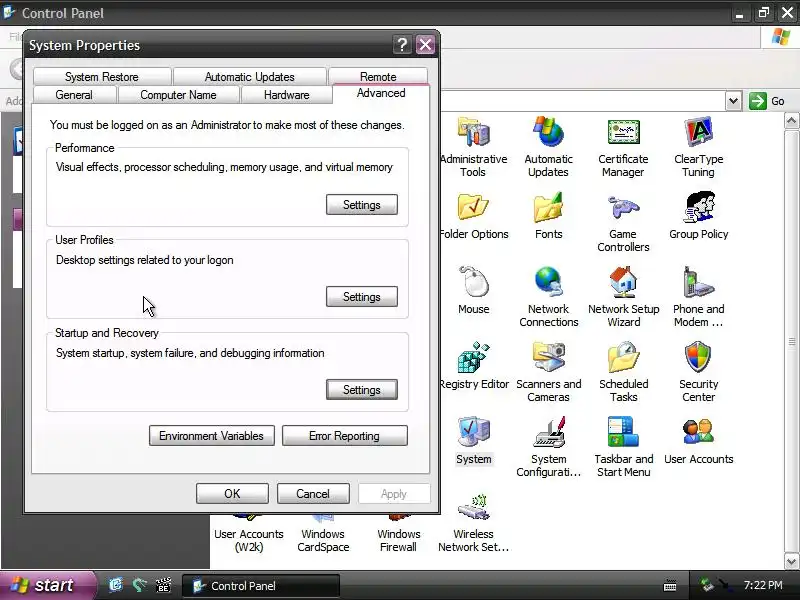Open User Profiles Settings
Screen dimensions: 800x600
click(362, 297)
